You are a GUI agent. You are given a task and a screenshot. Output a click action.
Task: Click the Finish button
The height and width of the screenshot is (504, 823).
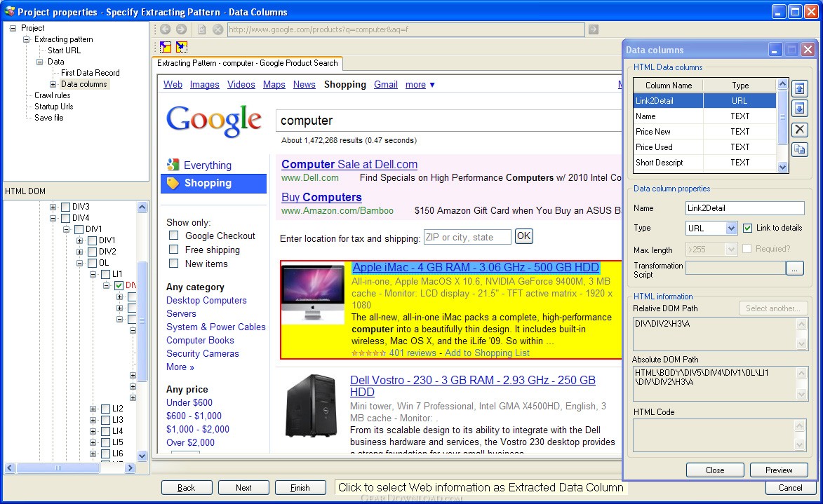(300, 488)
